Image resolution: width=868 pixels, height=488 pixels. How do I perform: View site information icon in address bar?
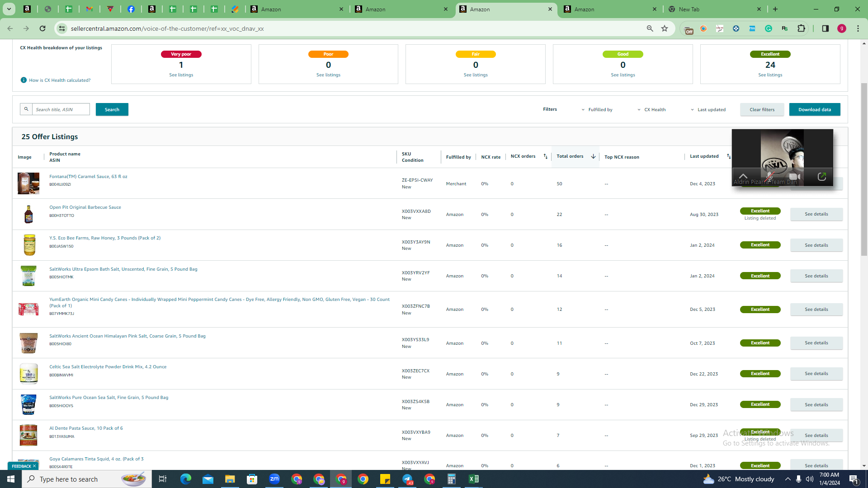point(62,28)
